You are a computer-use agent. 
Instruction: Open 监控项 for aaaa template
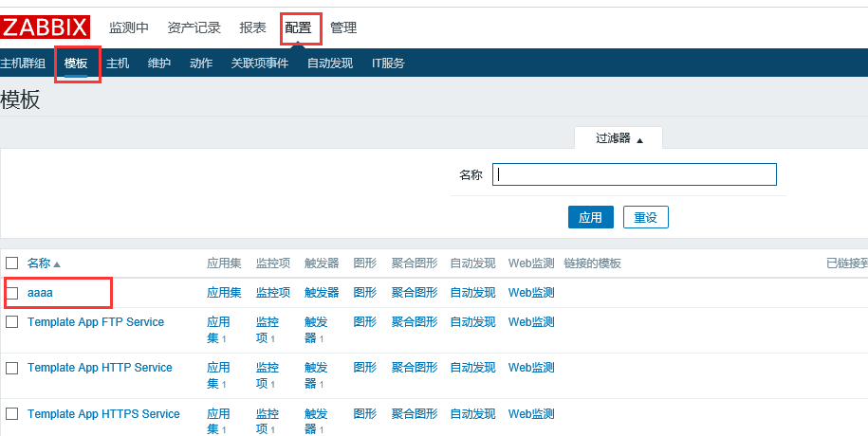point(273,293)
